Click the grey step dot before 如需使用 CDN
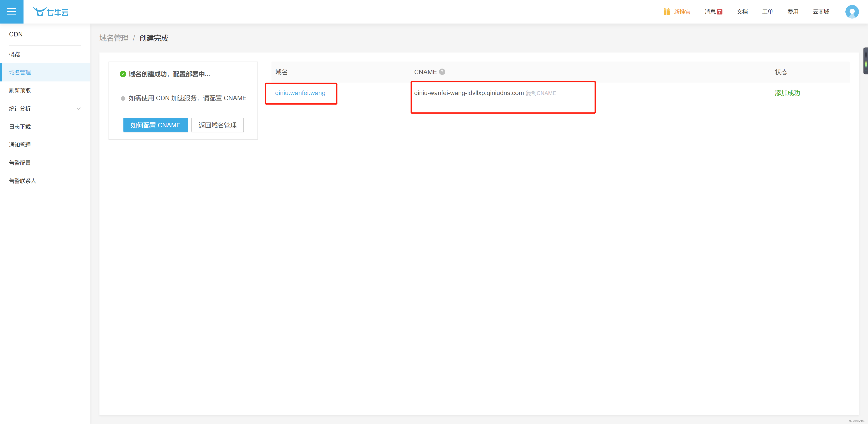Viewport: 868px width, 424px height. point(123,98)
